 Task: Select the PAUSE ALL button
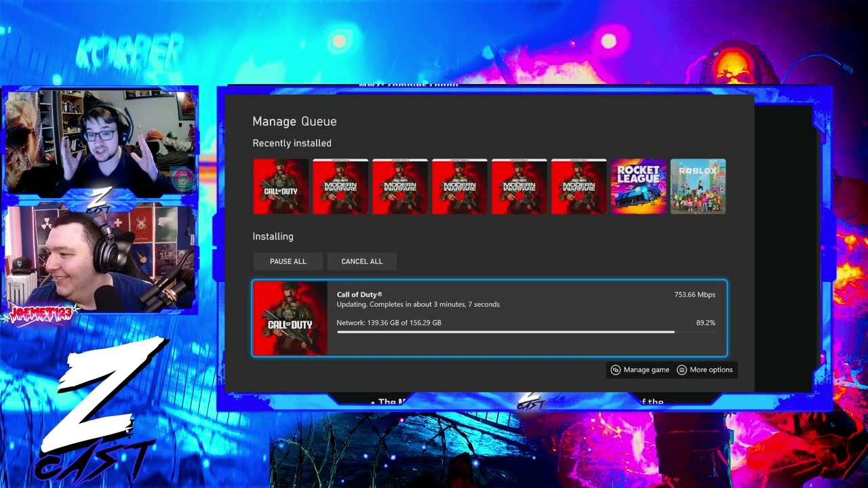pos(288,262)
